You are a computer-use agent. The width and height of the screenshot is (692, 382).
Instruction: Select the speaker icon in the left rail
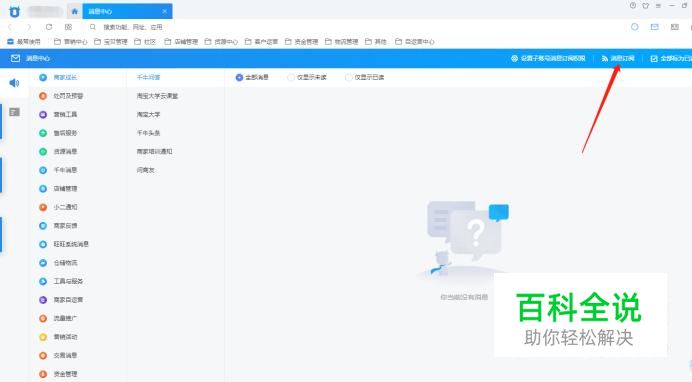(x=15, y=83)
